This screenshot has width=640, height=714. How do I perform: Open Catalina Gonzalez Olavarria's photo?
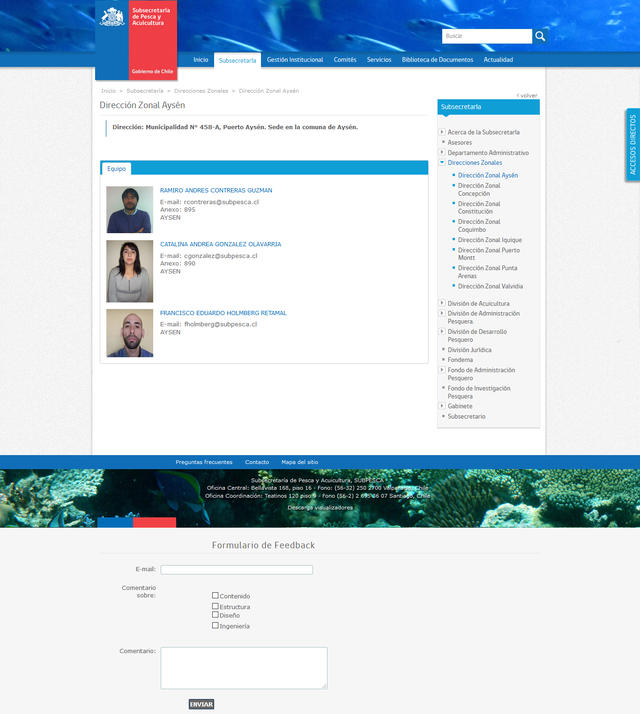pos(129,270)
